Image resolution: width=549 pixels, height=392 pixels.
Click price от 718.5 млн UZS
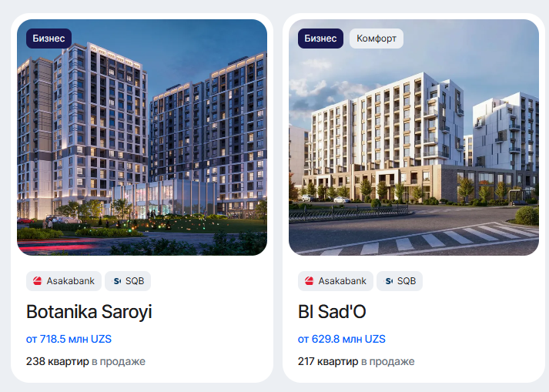point(69,339)
